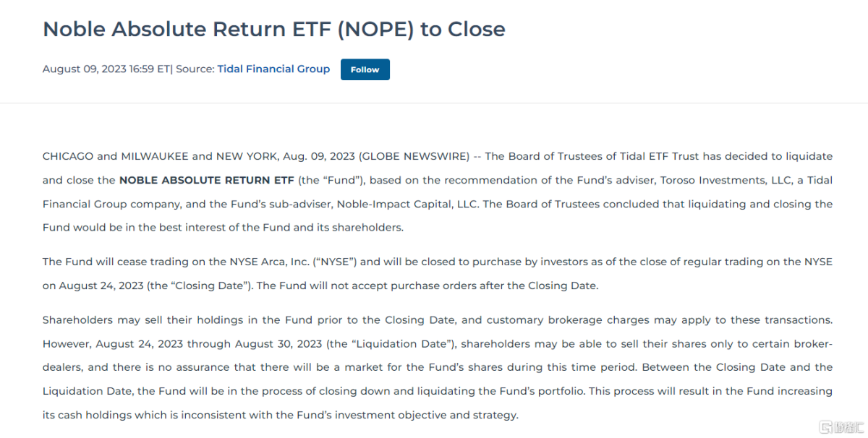Click the article headline about NOPE closing
This screenshot has width=868, height=438.
[274, 29]
